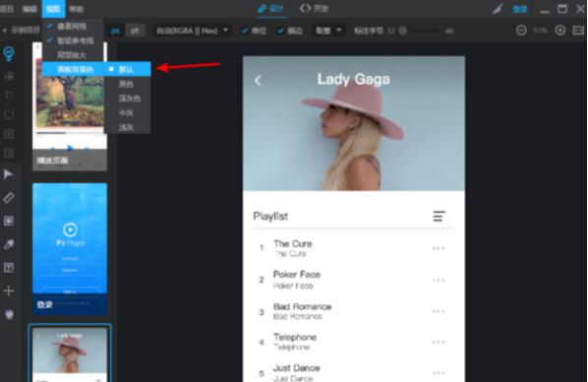Screen dimensions: 588x382
Task: Click the fit-to-screen icon beside zoom in
Action: [578, 31]
